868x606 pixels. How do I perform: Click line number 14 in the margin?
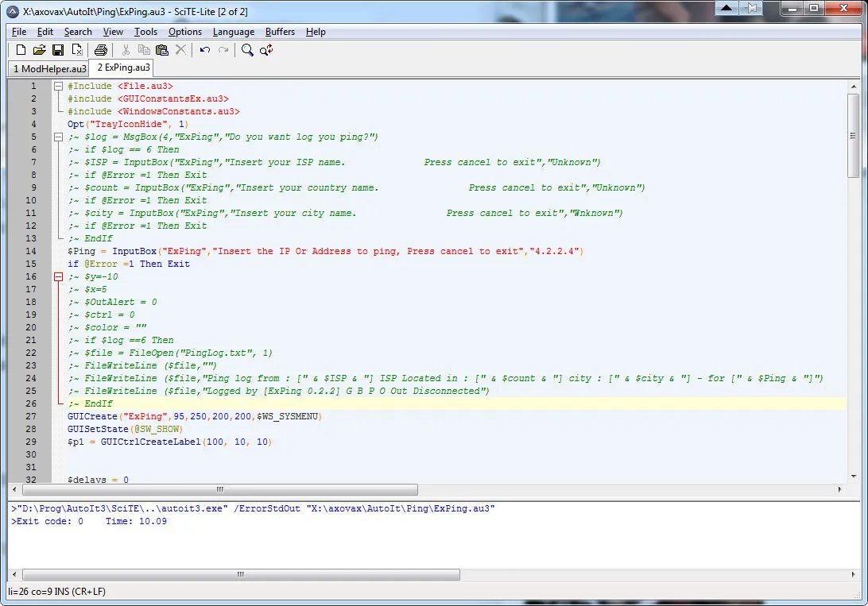point(30,252)
